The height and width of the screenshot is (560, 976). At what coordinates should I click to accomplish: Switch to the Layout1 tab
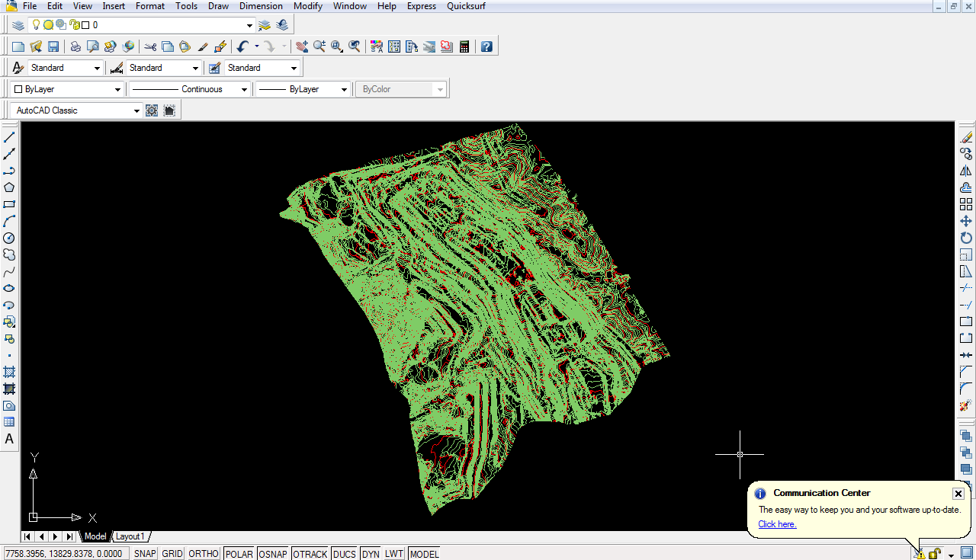[130, 536]
